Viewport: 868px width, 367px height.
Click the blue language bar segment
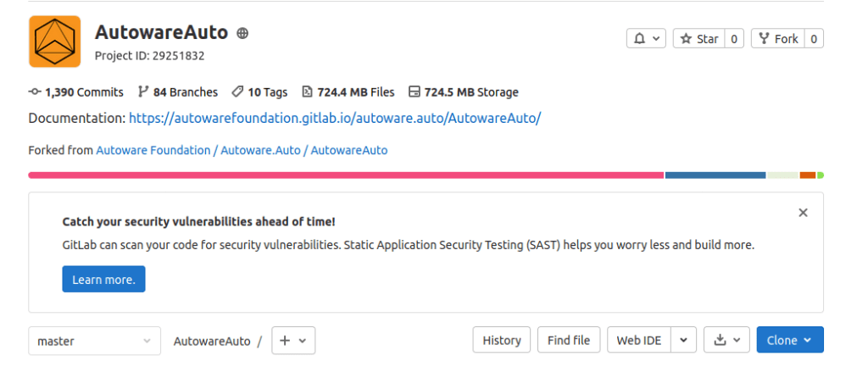point(715,175)
